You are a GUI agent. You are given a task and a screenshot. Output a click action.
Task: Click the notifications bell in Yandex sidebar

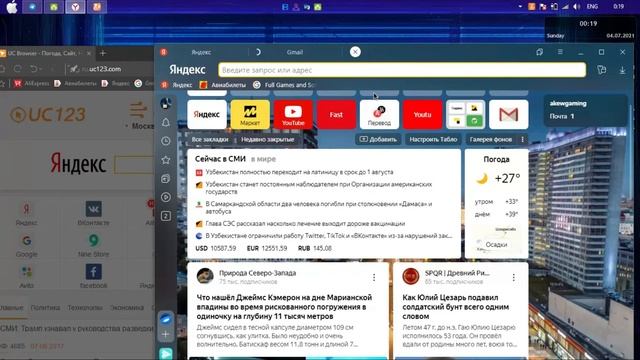click(x=166, y=122)
